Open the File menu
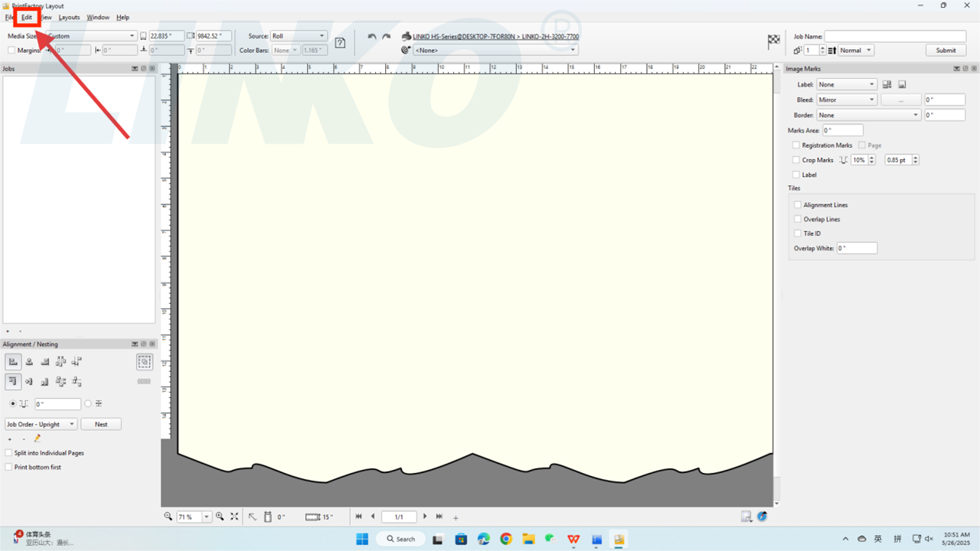The image size is (980, 551). tap(9, 17)
